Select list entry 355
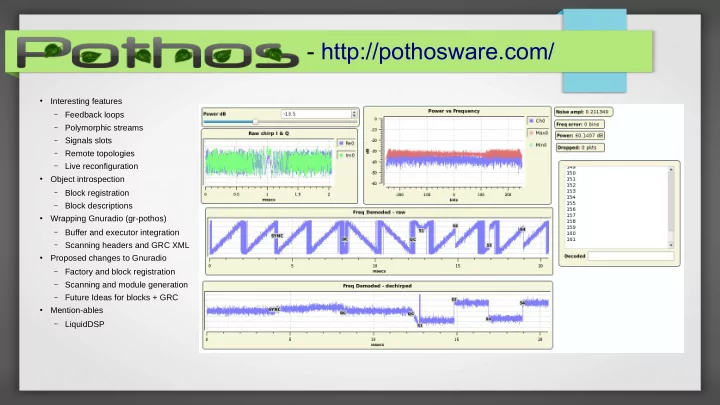Image resolution: width=720 pixels, height=405 pixels. [x=571, y=203]
